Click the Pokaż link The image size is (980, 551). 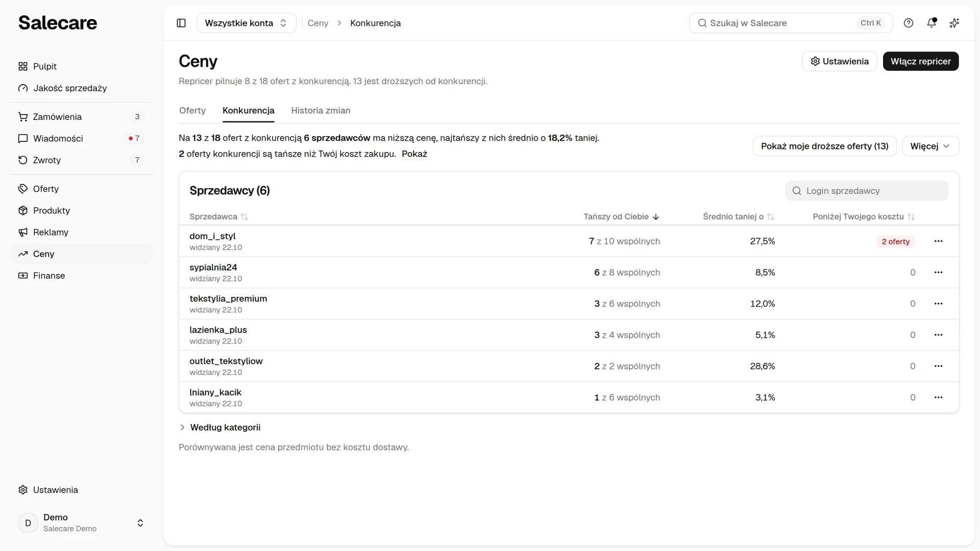(414, 154)
